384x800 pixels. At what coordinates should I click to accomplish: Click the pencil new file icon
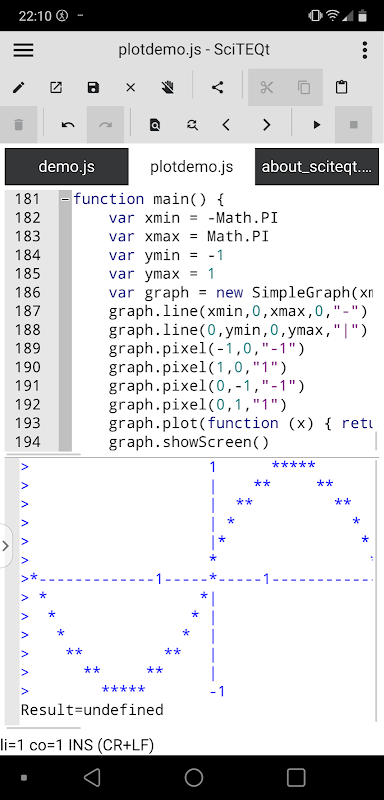coord(18,88)
